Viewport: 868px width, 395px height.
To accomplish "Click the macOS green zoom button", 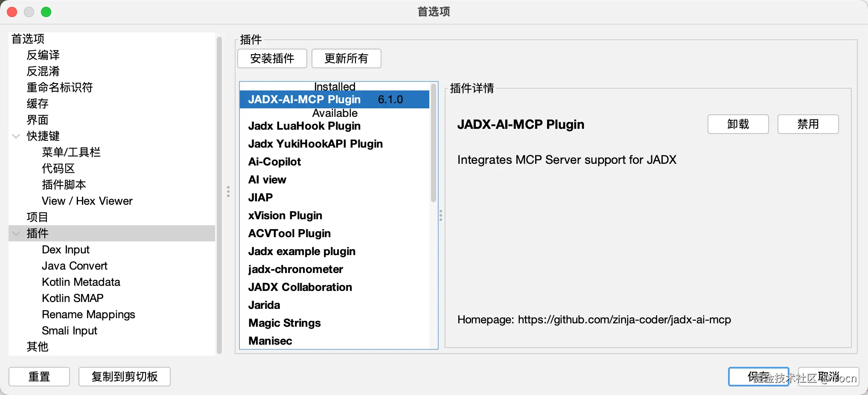I will pos(46,12).
